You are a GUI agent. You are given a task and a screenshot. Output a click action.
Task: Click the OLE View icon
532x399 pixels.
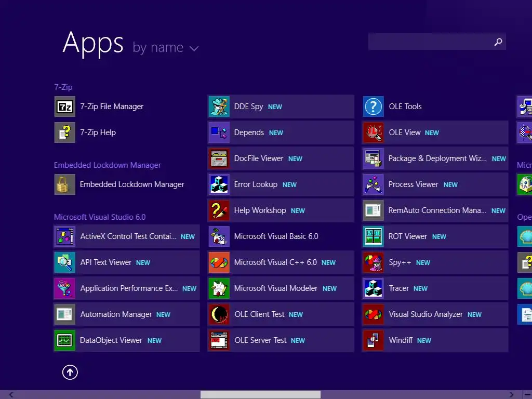coord(374,132)
